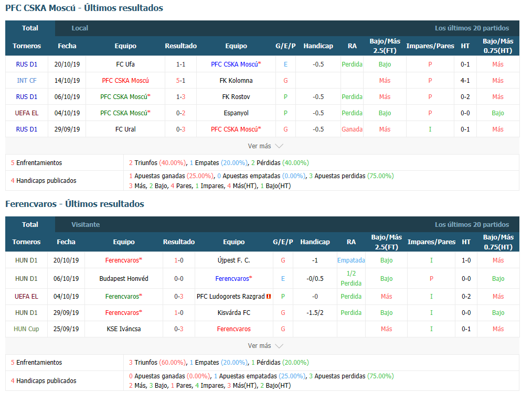Click Ferencvaros in the 25/09/19 row
This screenshot has height=393, width=532.
(x=233, y=329)
